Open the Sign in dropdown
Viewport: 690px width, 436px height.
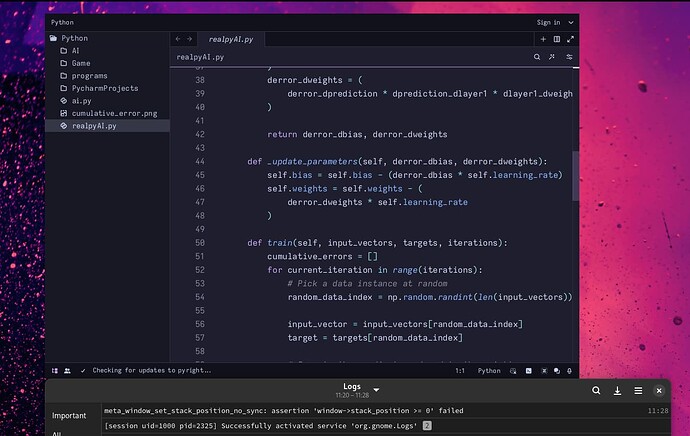click(x=552, y=22)
